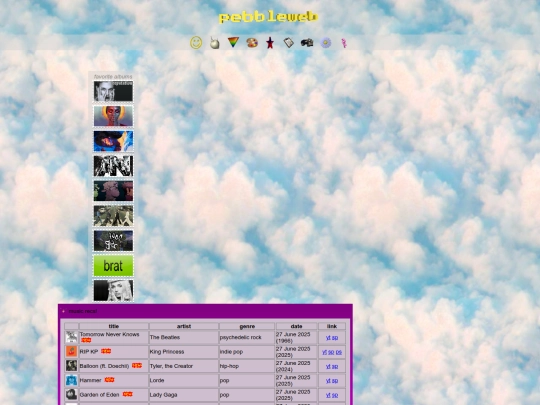Click the title column header
This screenshot has width=540, height=405.
tap(114, 326)
